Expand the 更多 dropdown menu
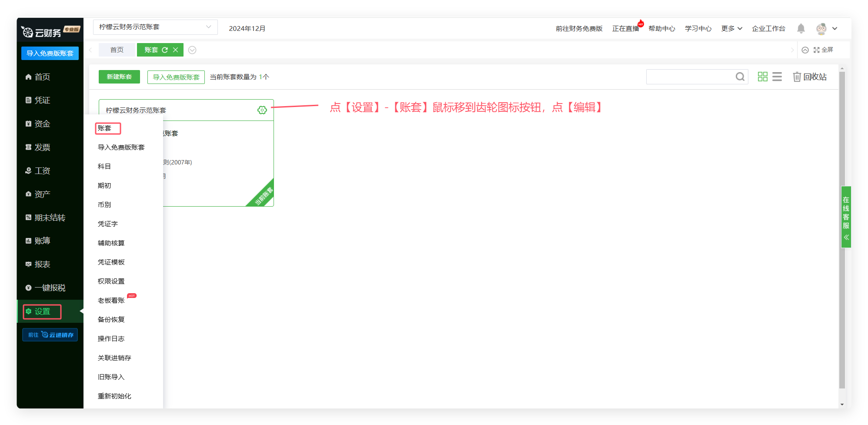The width and height of the screenshot is (868, 425). coord(731,29)
